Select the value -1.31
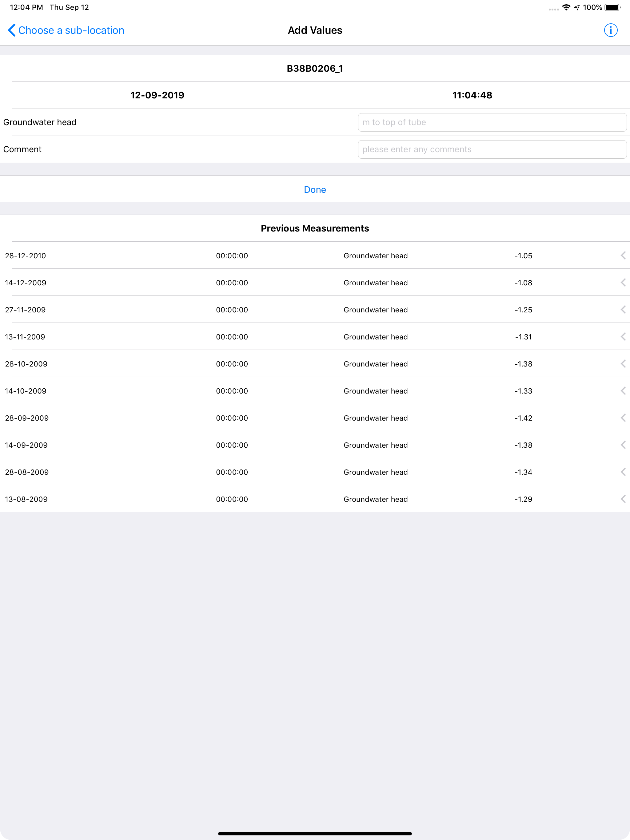630x840 pixels. 523,337
